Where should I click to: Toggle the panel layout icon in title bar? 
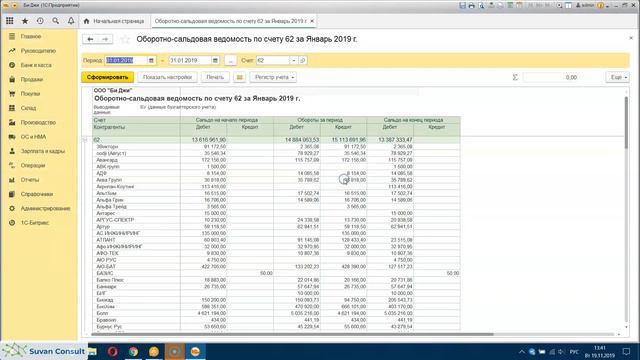pyautogui.click(x=569, y=5)
